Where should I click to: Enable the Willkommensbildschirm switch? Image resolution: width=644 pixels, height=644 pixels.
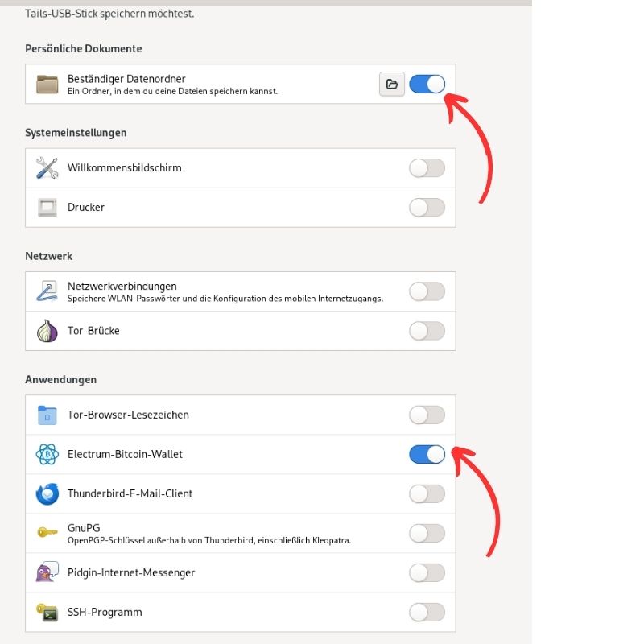(427, 168)
